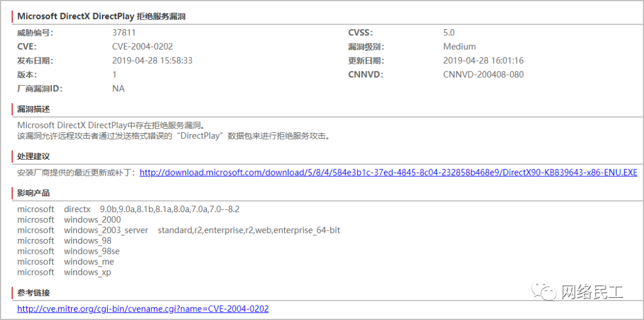Click the 影响产品 section heading
Image resolution: width=644 pixels, height=320 pixels.
pyautogui.click(x=33, y=193)
